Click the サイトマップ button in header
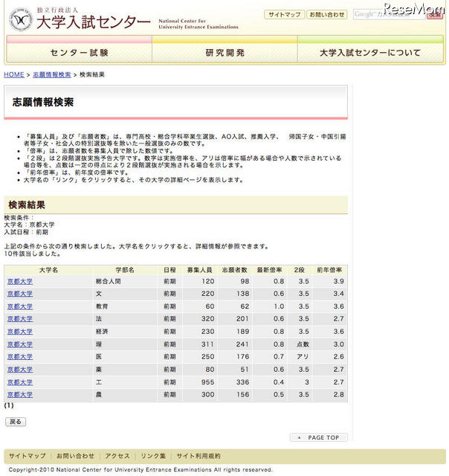Viewport: 449px width, 476px height. coord(285,14)
